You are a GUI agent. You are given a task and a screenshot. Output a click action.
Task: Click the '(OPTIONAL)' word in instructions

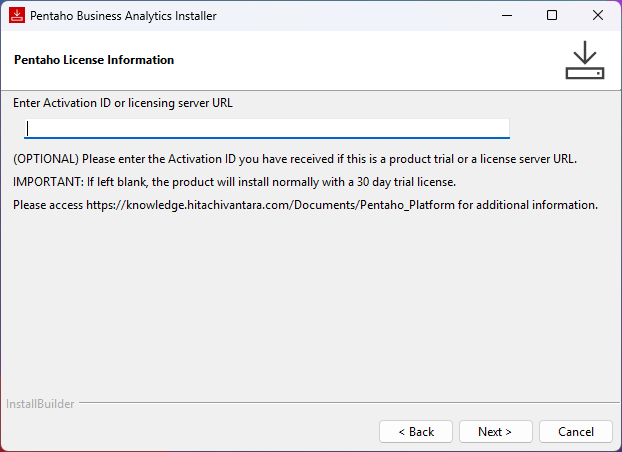[x=45, y=160]
